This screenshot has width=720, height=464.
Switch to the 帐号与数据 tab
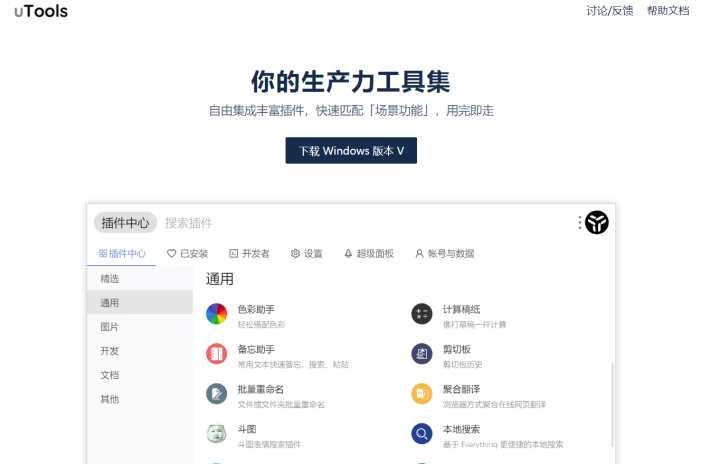[x=444, y=254]
